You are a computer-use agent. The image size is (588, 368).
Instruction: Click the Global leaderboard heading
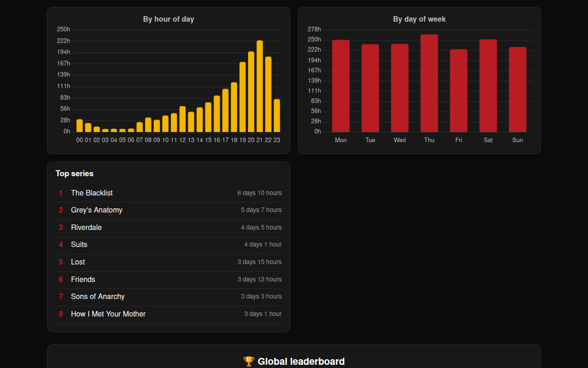pyautogui.click(x=301, y=362)
